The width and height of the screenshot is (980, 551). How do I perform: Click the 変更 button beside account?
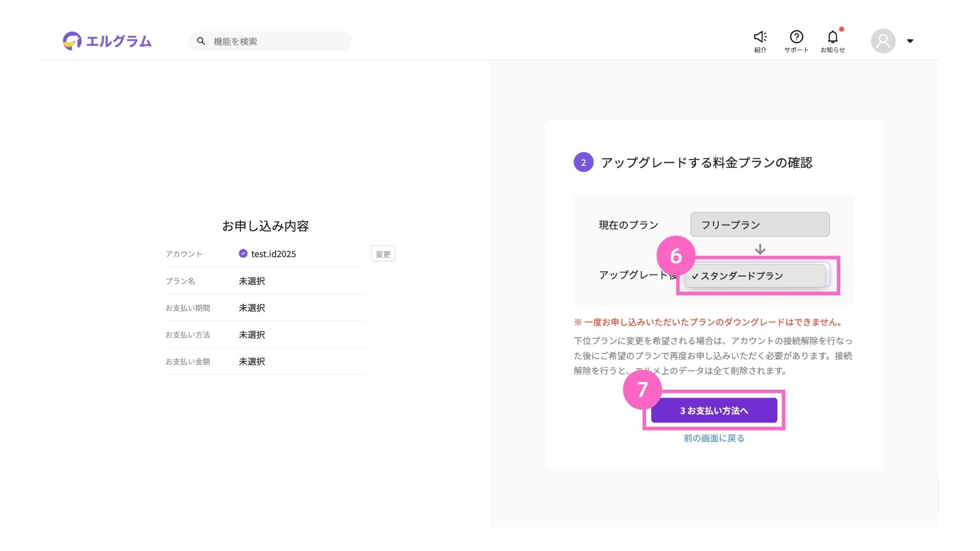383,254
